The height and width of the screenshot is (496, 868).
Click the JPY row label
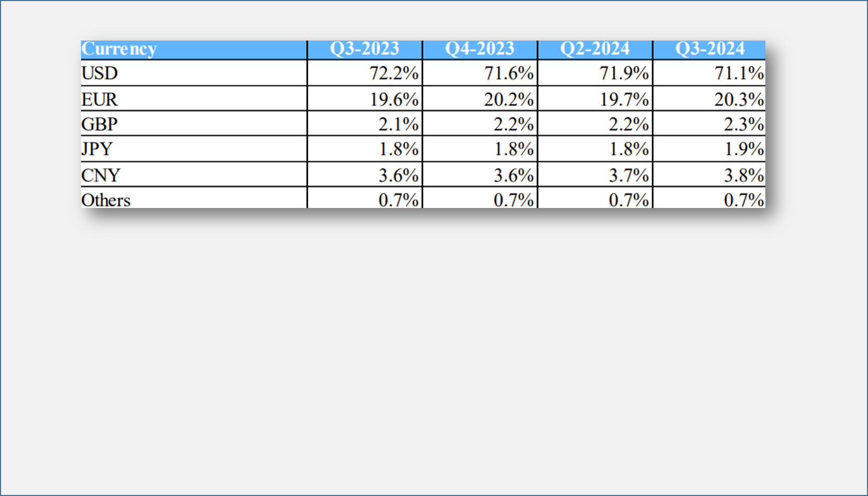tap(97, 149)
